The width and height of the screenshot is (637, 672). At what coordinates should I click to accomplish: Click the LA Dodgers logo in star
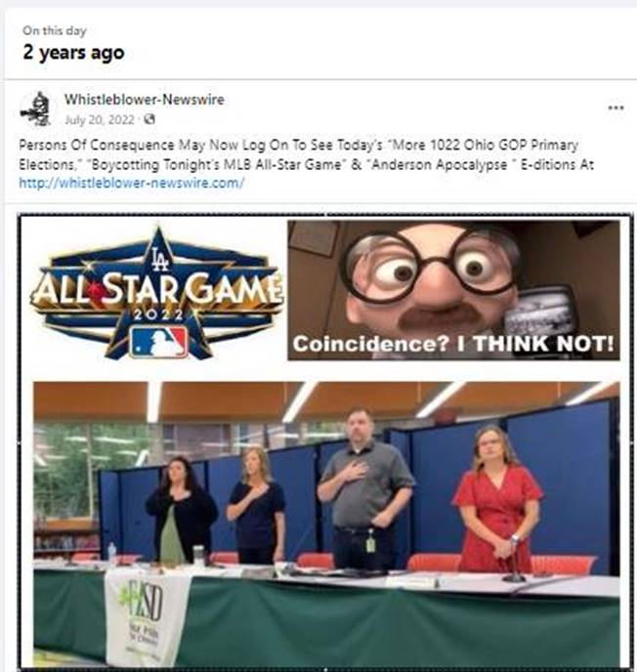[x=159, y=260]
